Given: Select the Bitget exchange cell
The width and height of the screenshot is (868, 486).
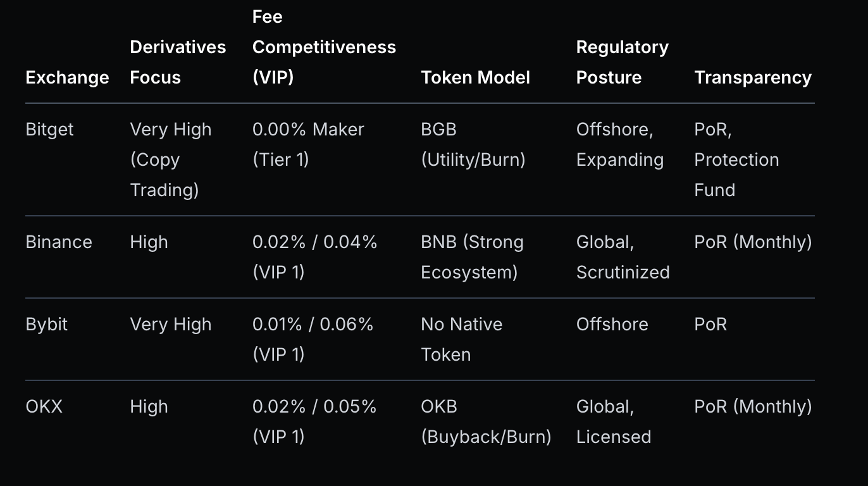Looking at the screenshot, I should pyautogui.click(x=49, y=129).
